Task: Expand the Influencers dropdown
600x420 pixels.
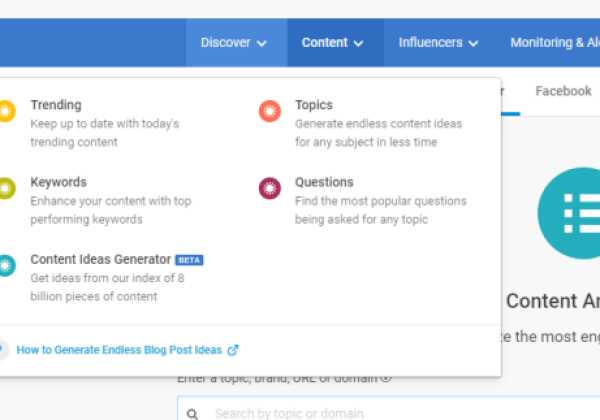Action: tap(438, 43)
